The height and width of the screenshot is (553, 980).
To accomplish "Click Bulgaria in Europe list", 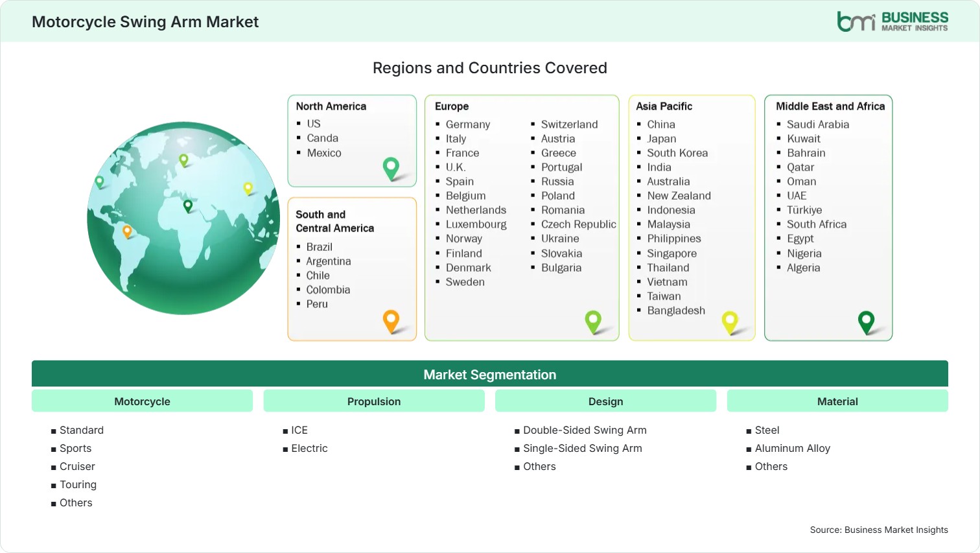I will (x=561, y=268).
